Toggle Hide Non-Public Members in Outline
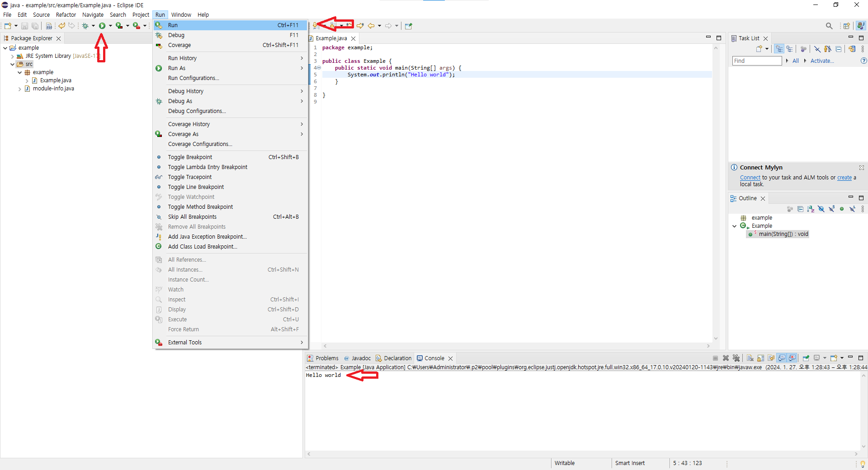The image size is (868, 470). (x=842, y=209)
